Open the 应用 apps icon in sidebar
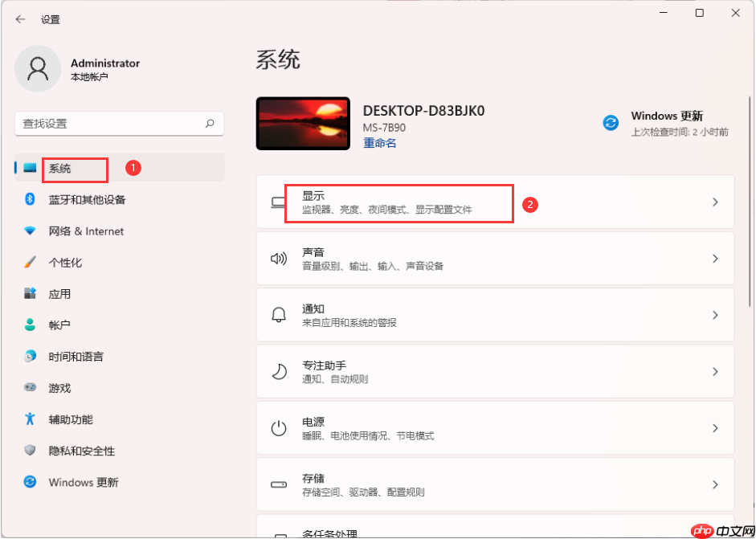 point(30,294)
